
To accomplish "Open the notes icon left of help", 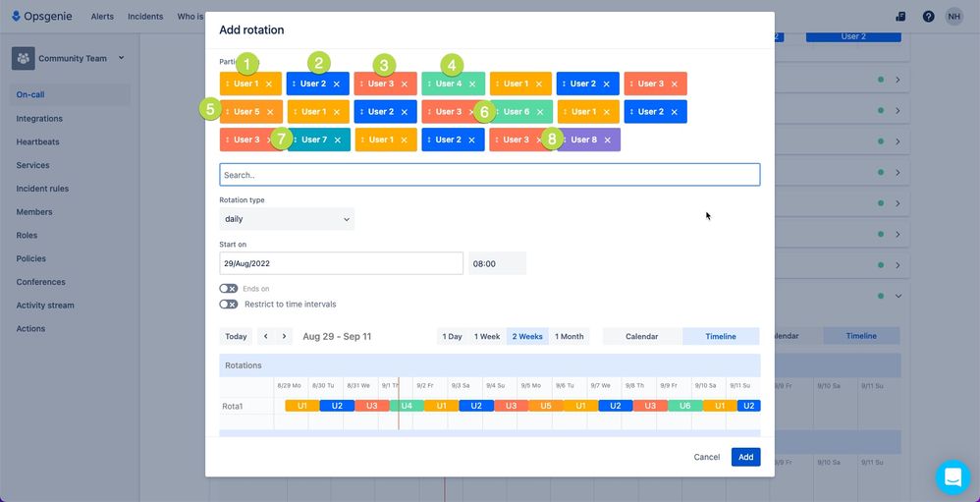I will coord(900,17).
